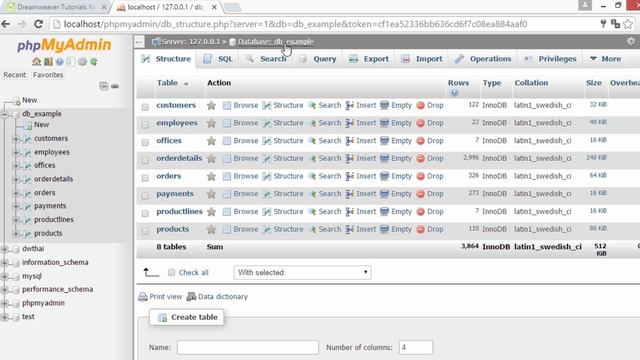Enable the Check all checkbox
The image size is (640, 360).
click(171, 272)
